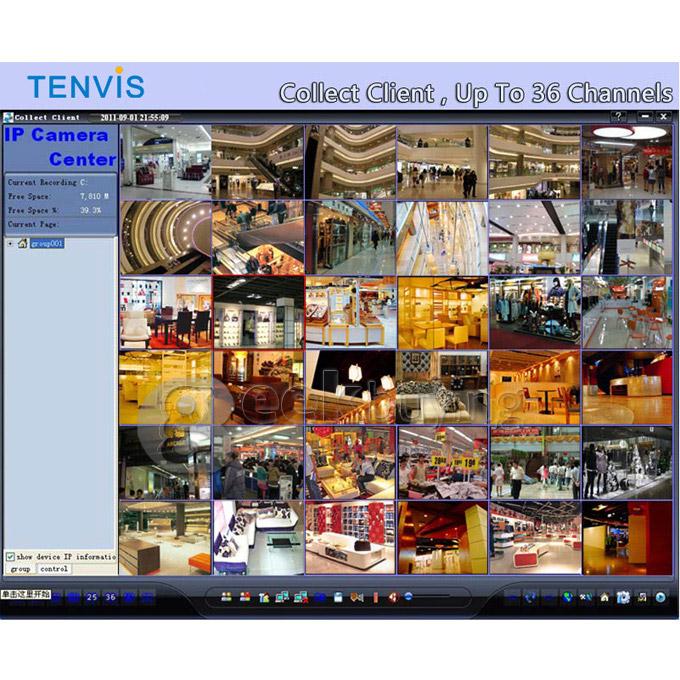Click the question mark help button
680x680 pixels.
coord(618,116)
